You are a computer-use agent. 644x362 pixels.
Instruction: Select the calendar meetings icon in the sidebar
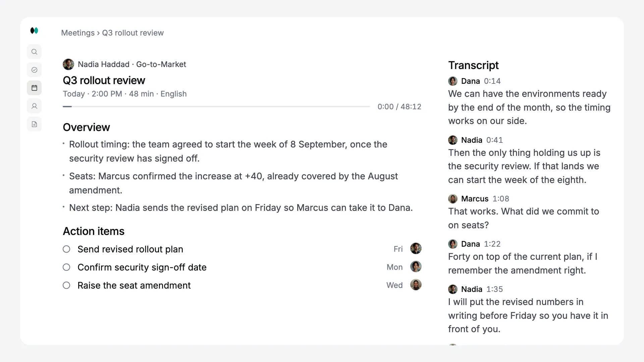34,88
